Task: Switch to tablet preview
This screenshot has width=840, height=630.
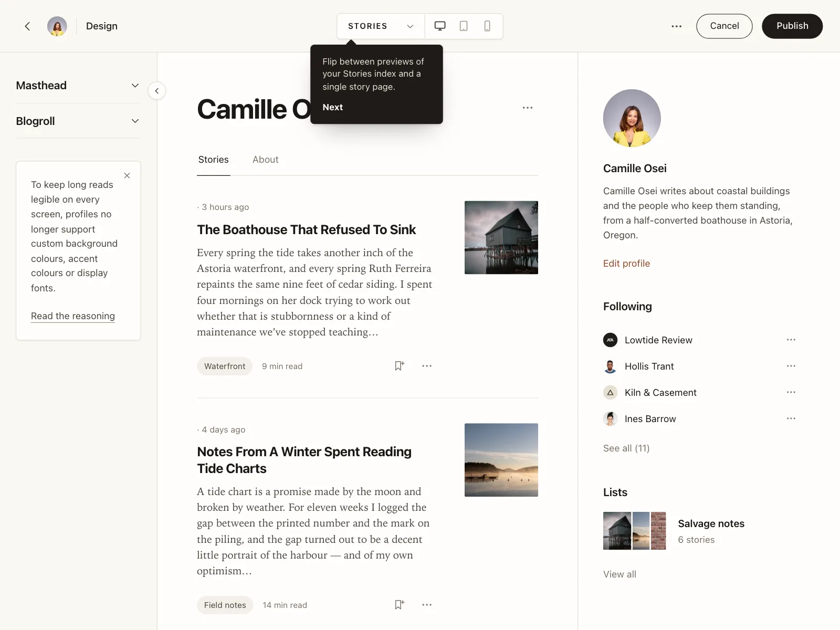Action: point(464,26)
